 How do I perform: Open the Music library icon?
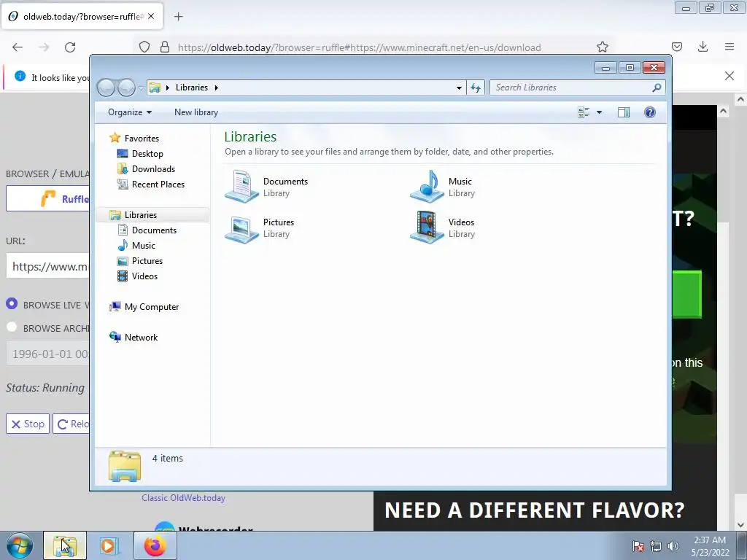point(427,187)
